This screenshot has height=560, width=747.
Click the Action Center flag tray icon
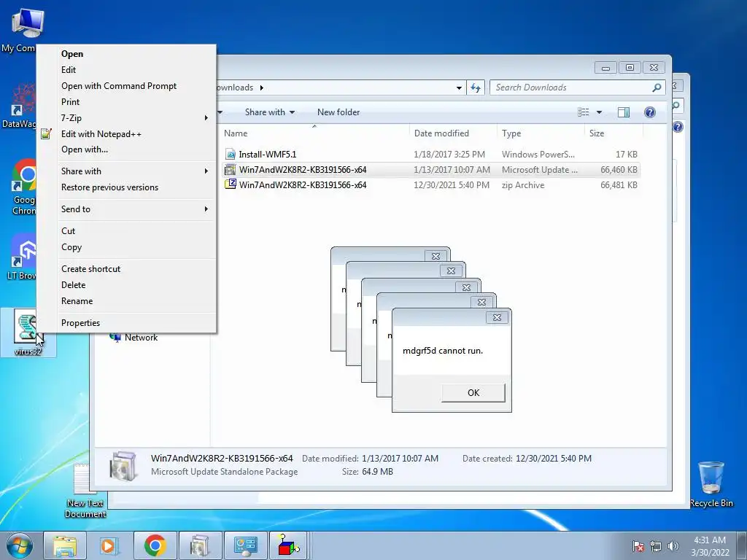638,546
